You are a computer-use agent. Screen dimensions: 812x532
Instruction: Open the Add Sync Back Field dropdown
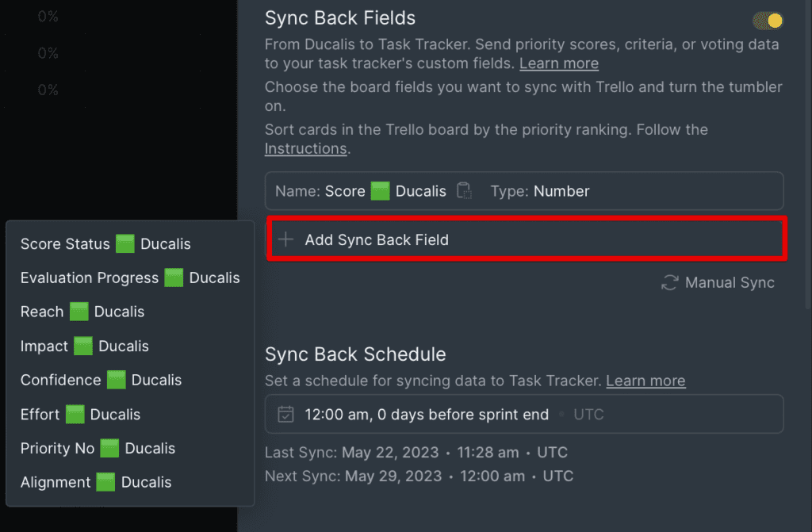[x=527, y=239]
